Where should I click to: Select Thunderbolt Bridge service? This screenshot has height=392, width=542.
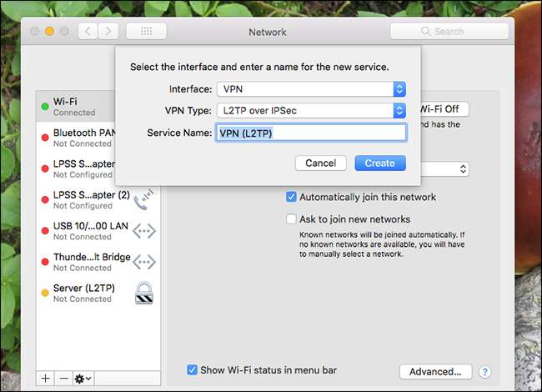tap(98, 262)
